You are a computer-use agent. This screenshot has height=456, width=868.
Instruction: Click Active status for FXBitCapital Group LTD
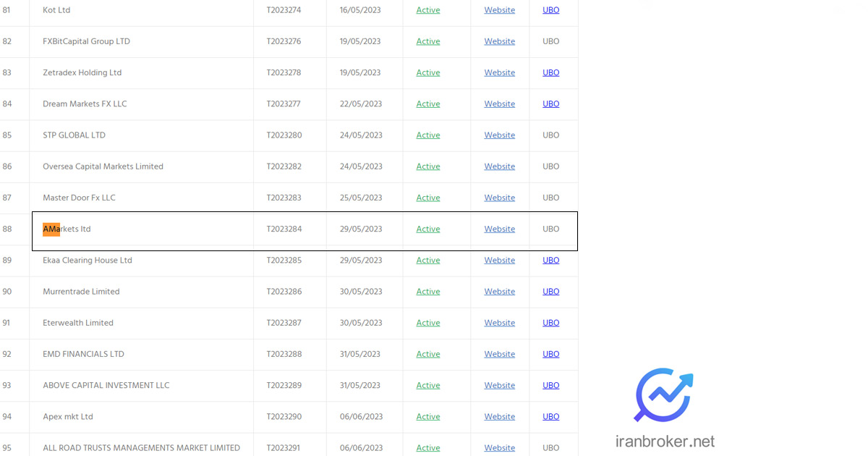pyautogui.click(x=428, y=41)
